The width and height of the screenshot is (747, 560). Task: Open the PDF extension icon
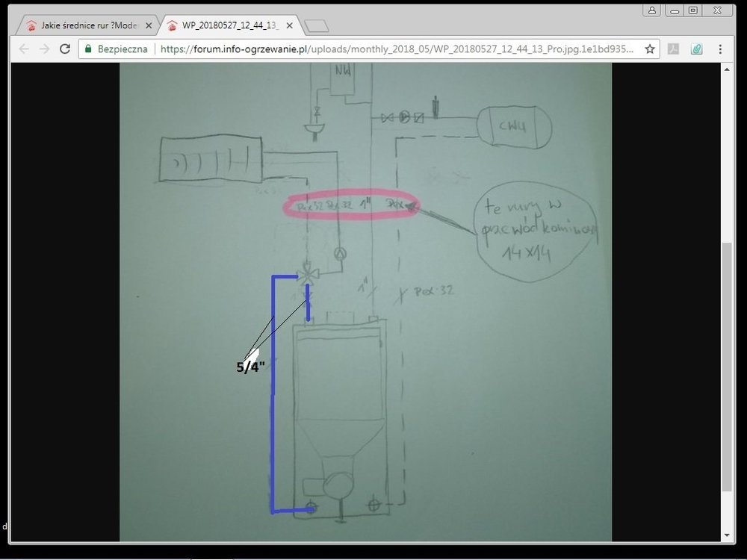pos(673,49)
